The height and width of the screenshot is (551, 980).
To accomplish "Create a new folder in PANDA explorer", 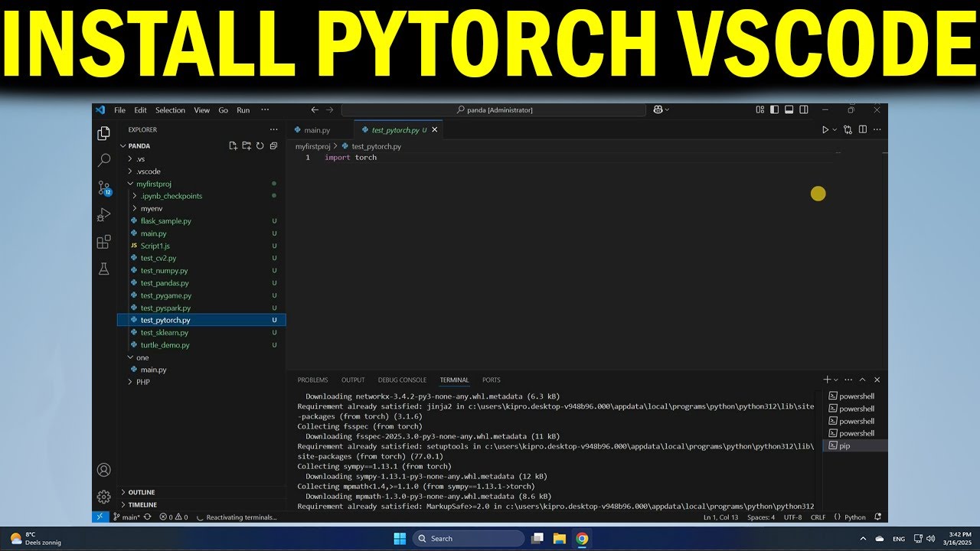I will (247, 145).
